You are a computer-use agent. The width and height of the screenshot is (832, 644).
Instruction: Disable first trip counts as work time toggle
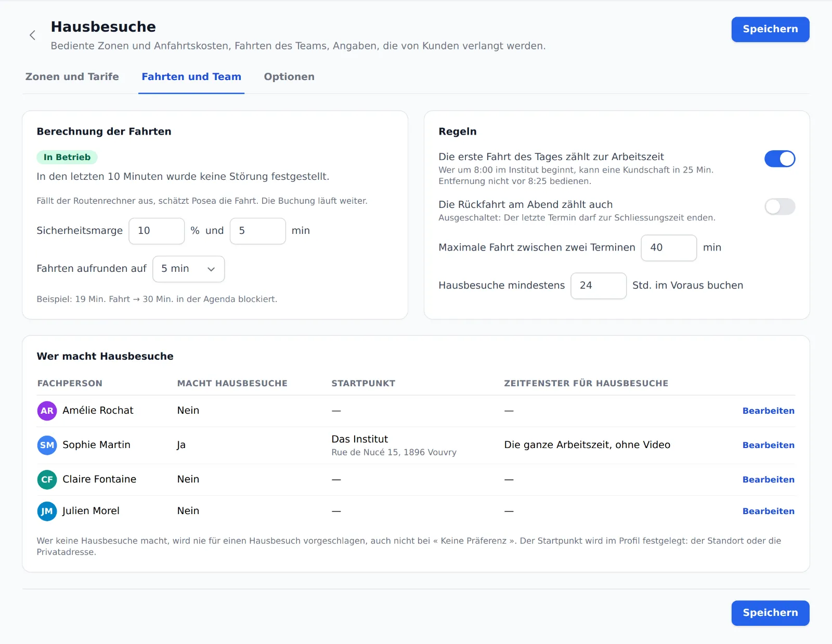coord(779,159)
